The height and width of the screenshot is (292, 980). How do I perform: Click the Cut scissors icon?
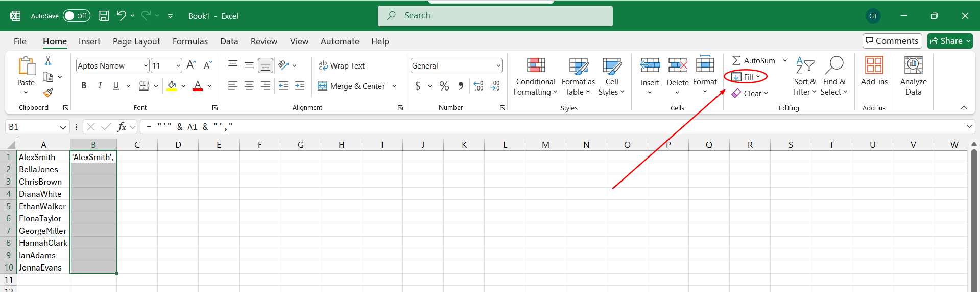(48, 61)
